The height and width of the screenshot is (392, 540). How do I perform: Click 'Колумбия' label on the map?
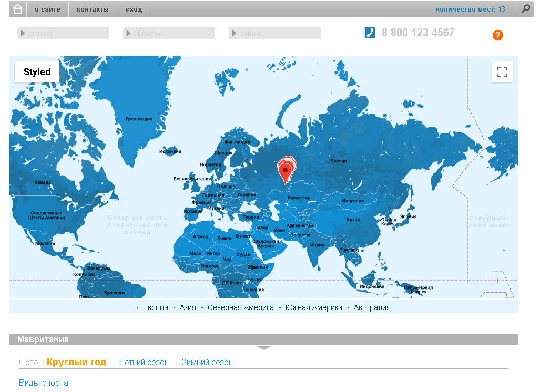(x=84, y=274)
